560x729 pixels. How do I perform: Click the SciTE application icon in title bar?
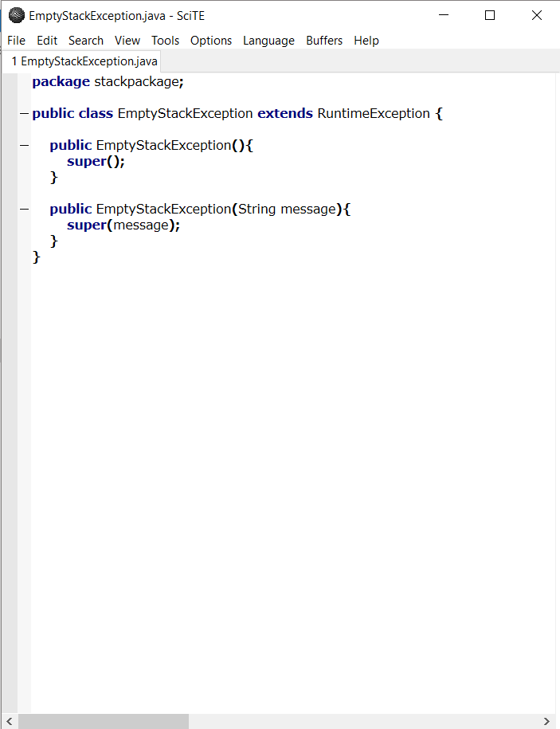pos(16,15)
